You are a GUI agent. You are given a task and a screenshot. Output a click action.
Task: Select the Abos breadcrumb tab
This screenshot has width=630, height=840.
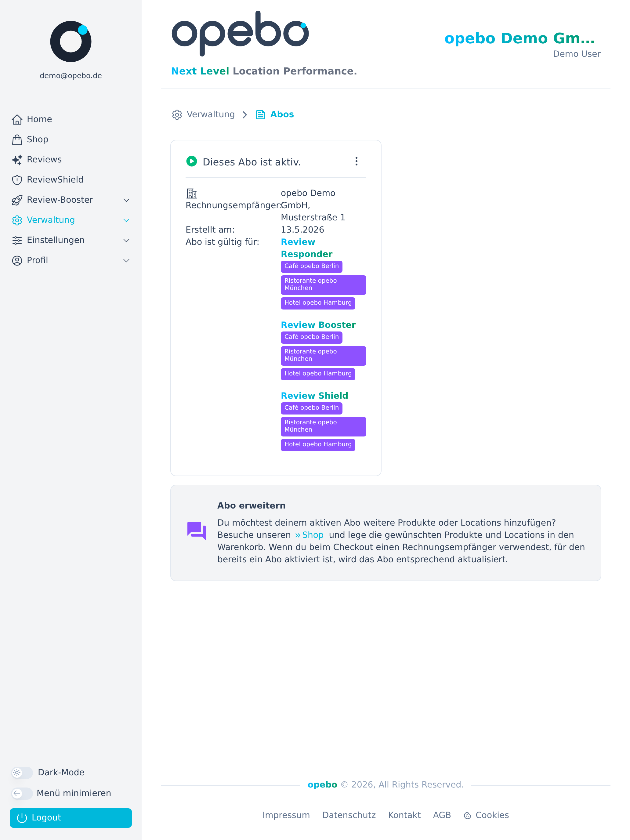[275, 114]
